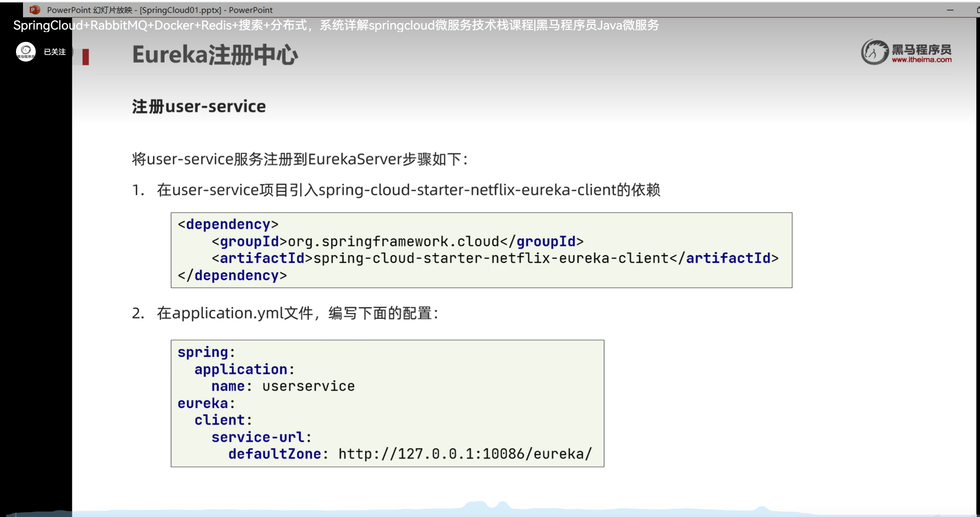Click the name: userservice line in YAML

[282, 387]
